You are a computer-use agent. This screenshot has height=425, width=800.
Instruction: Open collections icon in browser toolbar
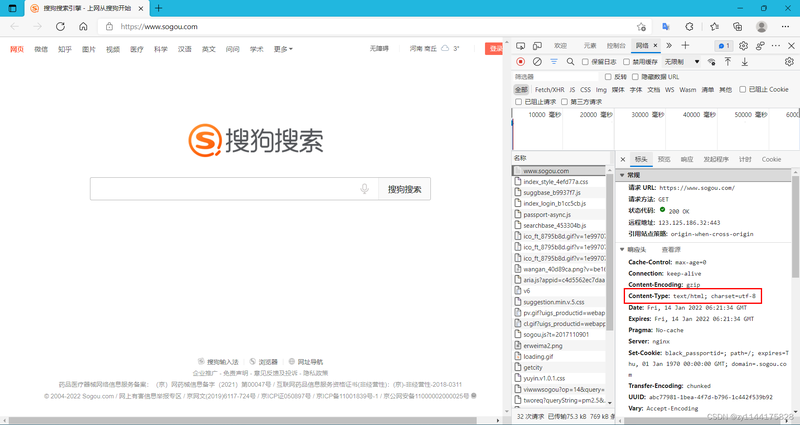(737, 27)
